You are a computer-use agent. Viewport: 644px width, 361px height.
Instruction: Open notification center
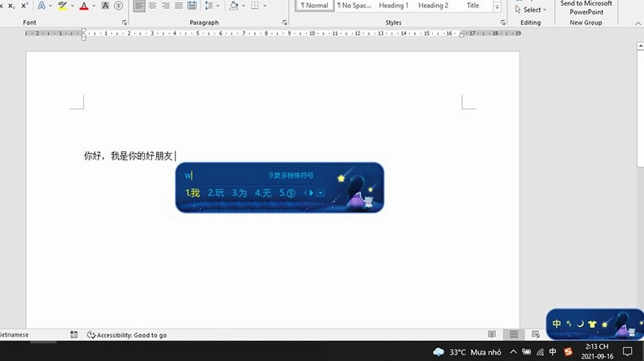point(628,351)
